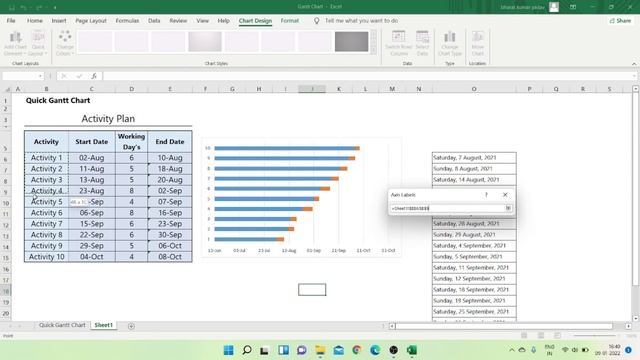Open the Change Colors palette

point(65,43)
